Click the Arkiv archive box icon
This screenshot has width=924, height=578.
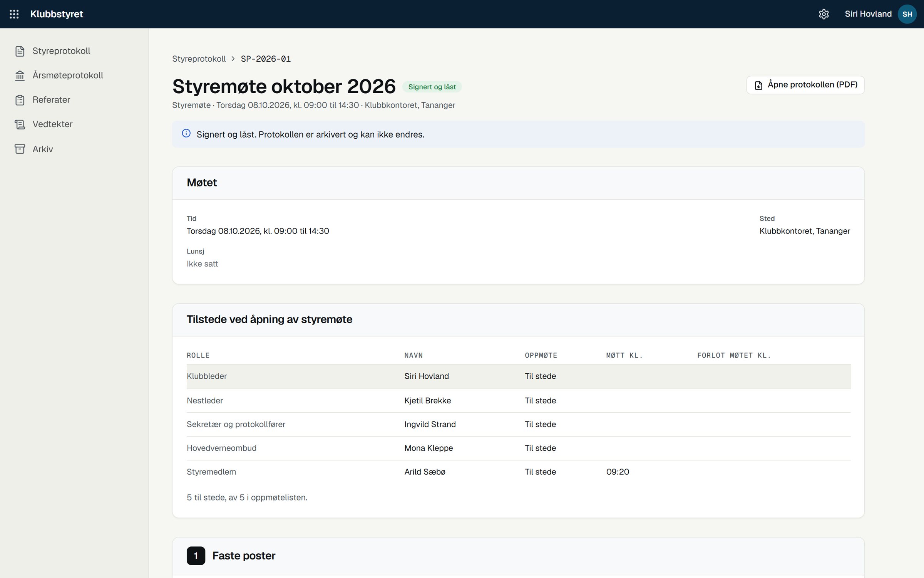[20, 149]
